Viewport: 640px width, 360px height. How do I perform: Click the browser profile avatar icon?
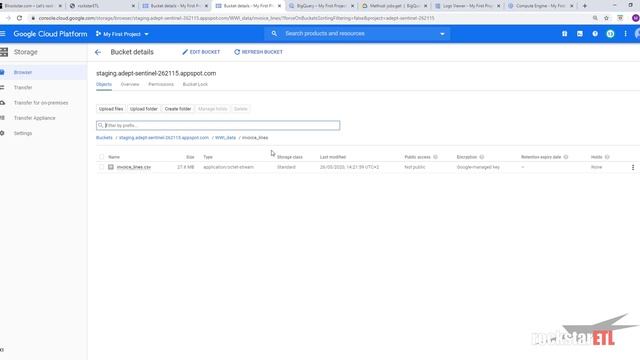tap(636, 18)
